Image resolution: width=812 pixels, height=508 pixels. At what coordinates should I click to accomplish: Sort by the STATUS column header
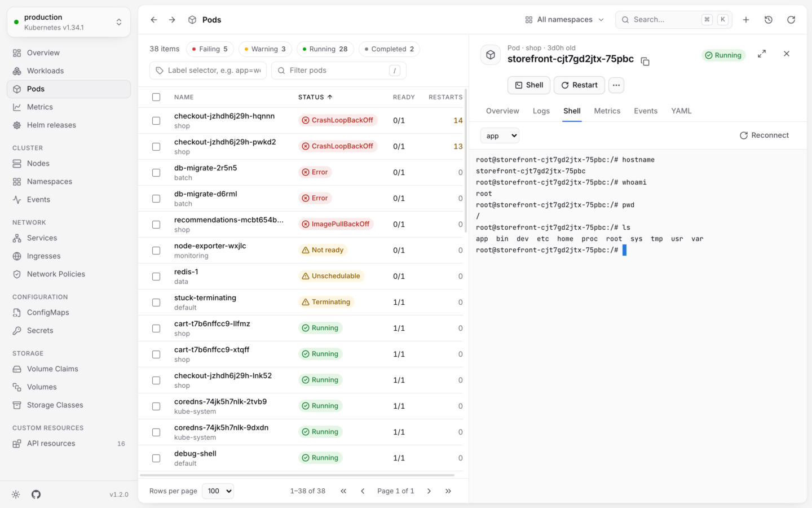[x=315, y=97]
